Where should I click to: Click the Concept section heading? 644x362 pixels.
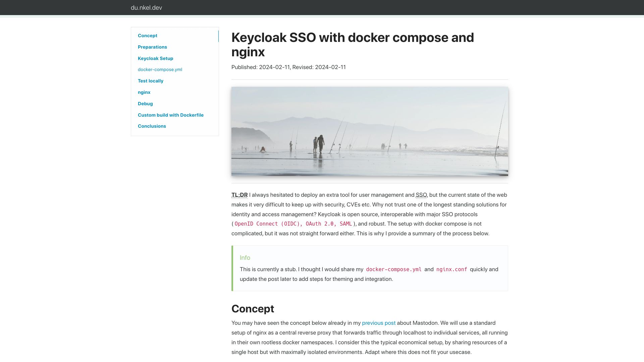(x=253, y=309)
